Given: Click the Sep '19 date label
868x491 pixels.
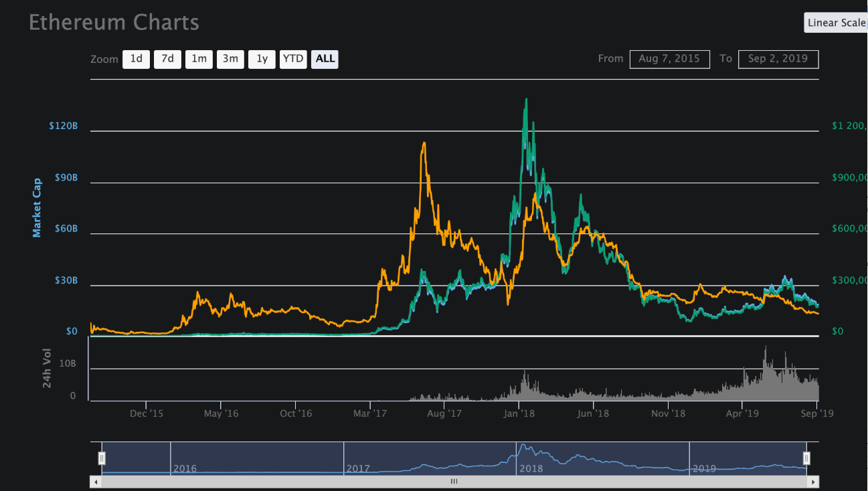Looking at the screenshot, I should pyautogui.click(x=817, y=413).
